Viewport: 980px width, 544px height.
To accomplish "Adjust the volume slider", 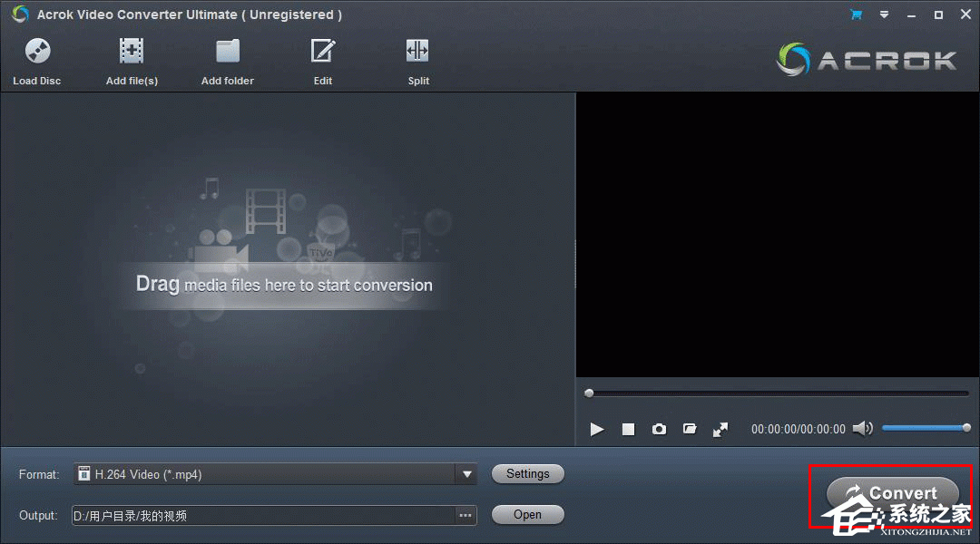I will pyautogui.click(x=924, y=428).
